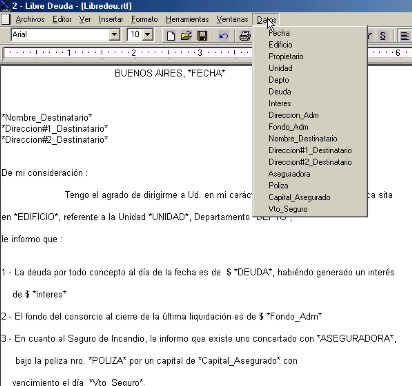
Task: Open a file using the folder icon
Action: click(186, 35)
